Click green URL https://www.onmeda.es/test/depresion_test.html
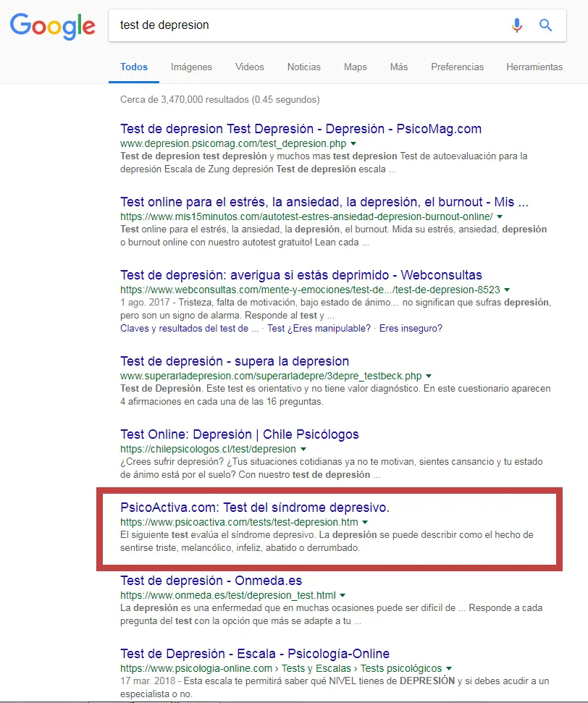This screenshot has height=703, width=588. (x=228, y=595)
